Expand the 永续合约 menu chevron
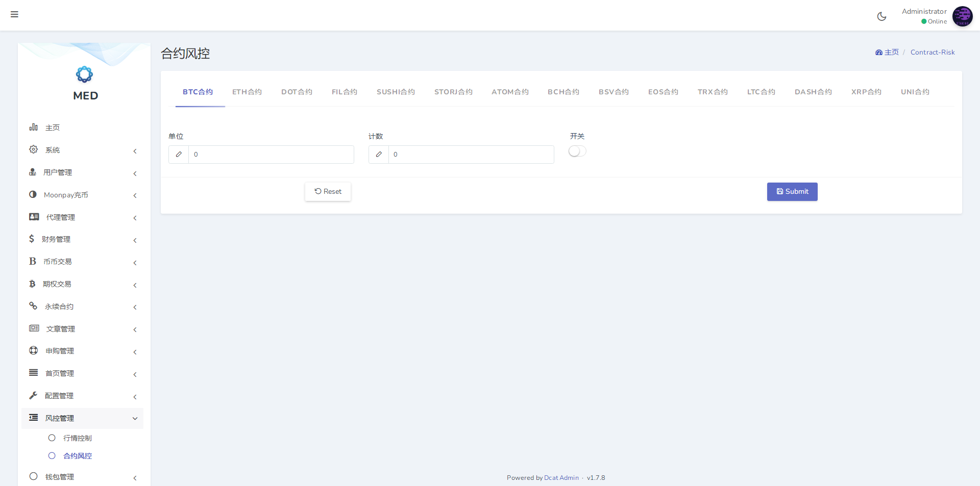 (135, 307)
